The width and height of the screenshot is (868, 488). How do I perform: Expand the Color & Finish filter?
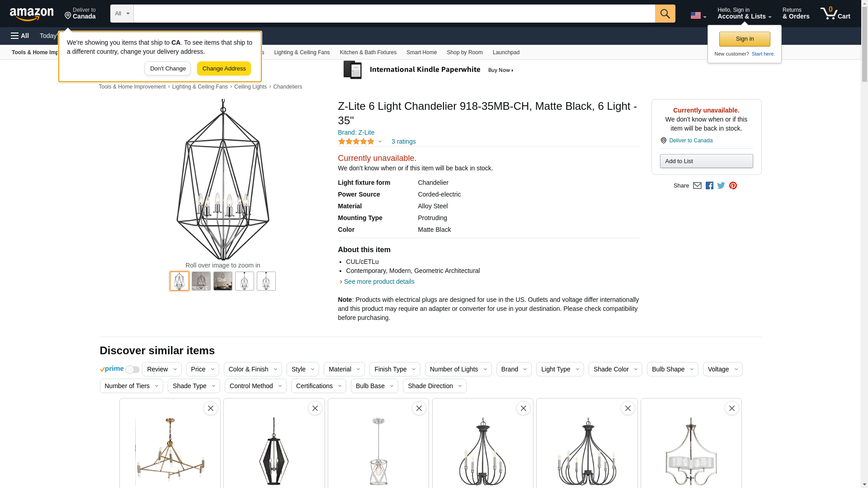(252, 369)
